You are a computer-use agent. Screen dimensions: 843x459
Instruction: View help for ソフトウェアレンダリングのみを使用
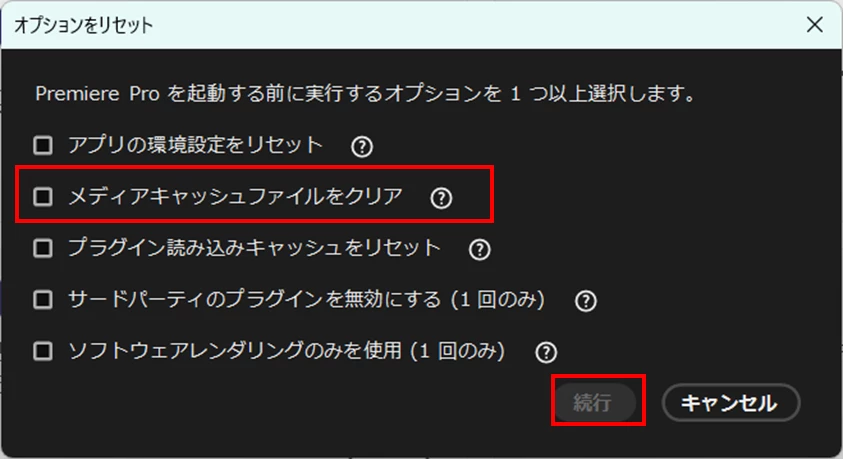pyautogui.click(x=546, y=353)
